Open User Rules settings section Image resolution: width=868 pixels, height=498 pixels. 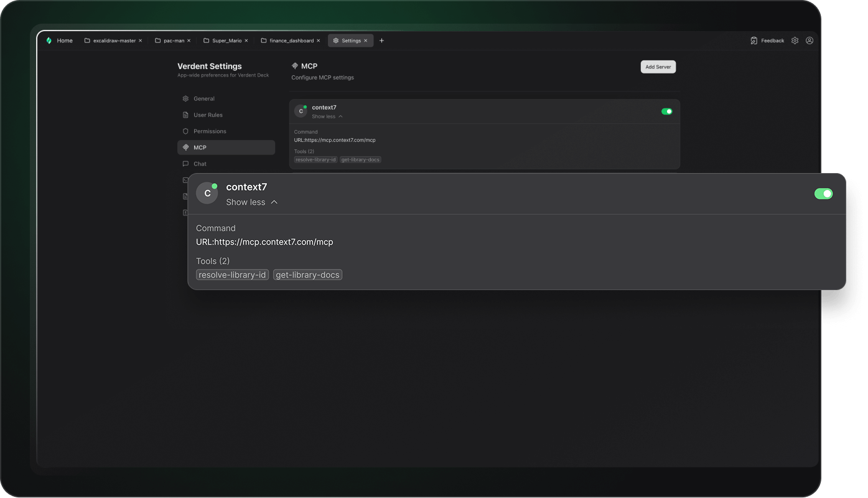coord(226,115)
